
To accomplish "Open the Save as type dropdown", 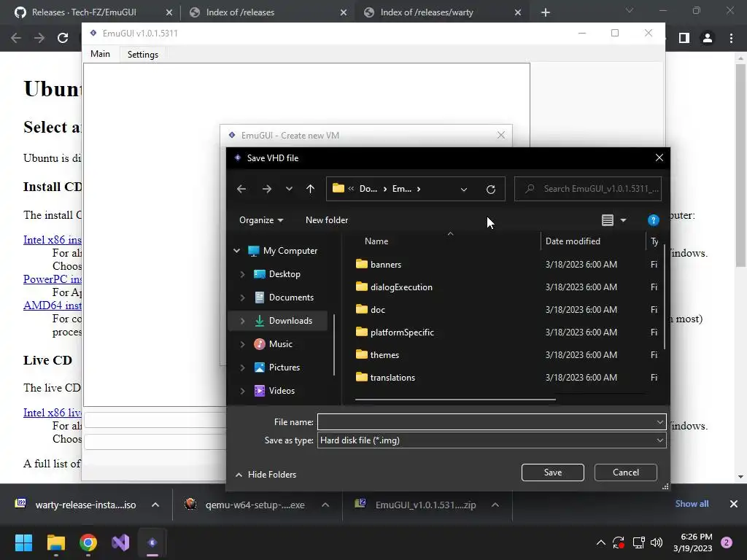I will click(492, 440).
